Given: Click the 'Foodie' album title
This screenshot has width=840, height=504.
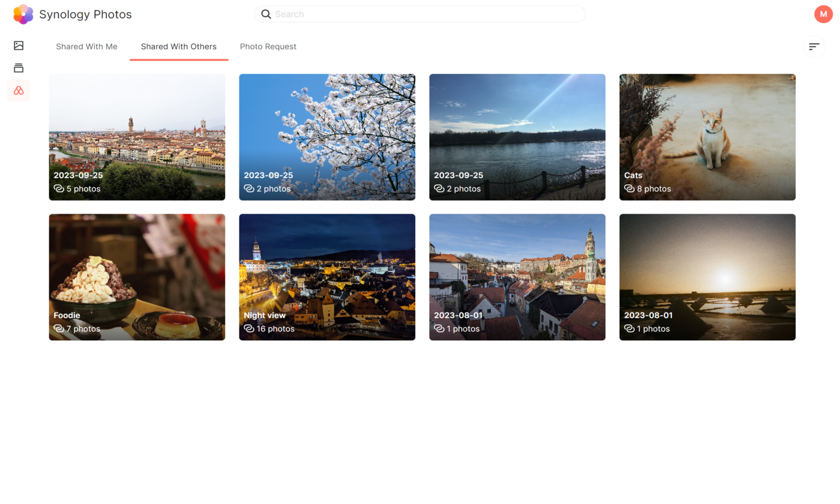Looking at the screenshot, I should pos(67,315).
